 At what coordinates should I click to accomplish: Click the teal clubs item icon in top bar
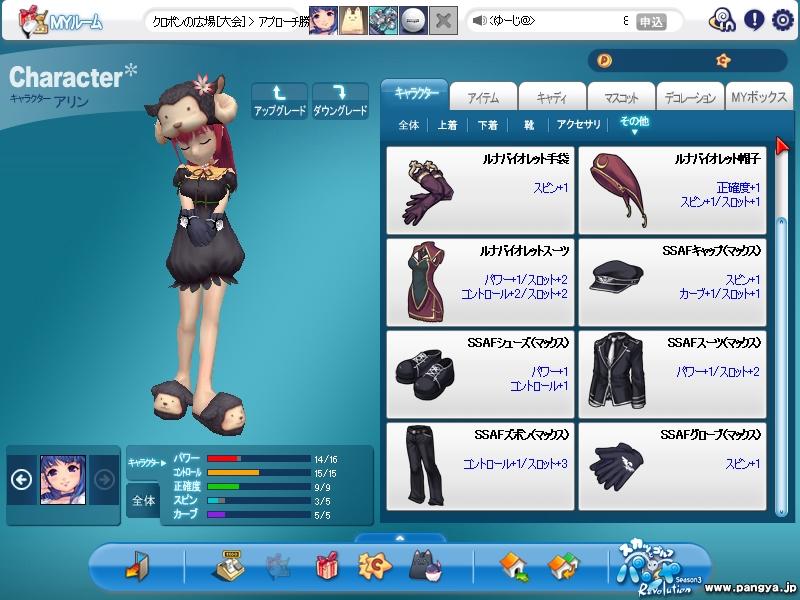click(x=383, y=20)
